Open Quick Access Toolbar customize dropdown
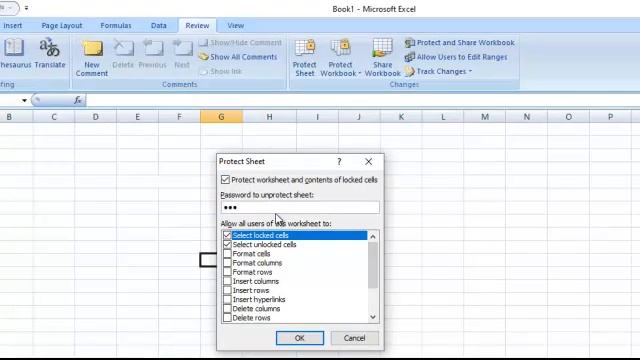This screenshot has width=640, height=360. (x=26, y=8)
